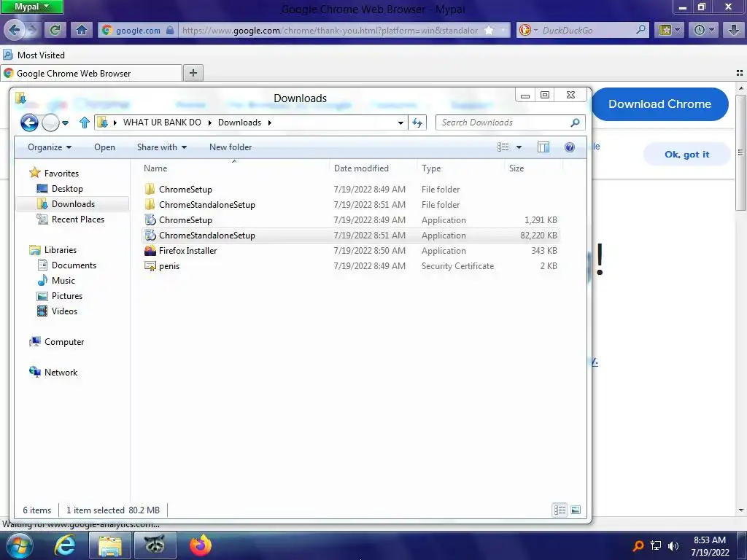The height and width of the screenshot is (560, 747).
Task: Click the network tray icon
Action: pyautogui.click(x=656, y=546)
